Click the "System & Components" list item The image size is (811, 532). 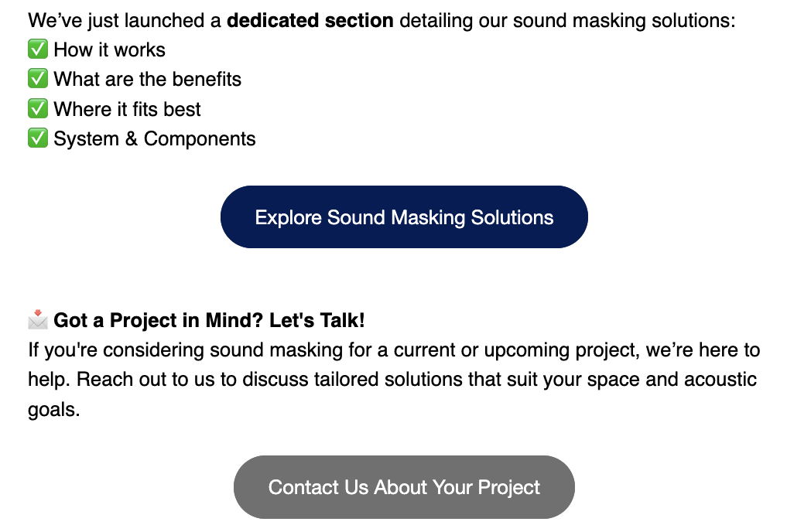tap(154, 139)
